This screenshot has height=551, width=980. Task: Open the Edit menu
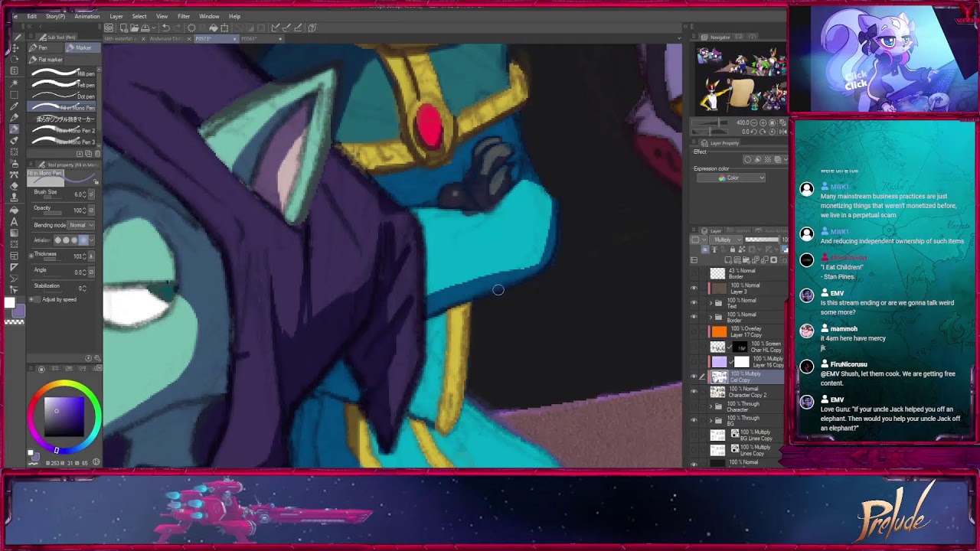pos(32,16)
